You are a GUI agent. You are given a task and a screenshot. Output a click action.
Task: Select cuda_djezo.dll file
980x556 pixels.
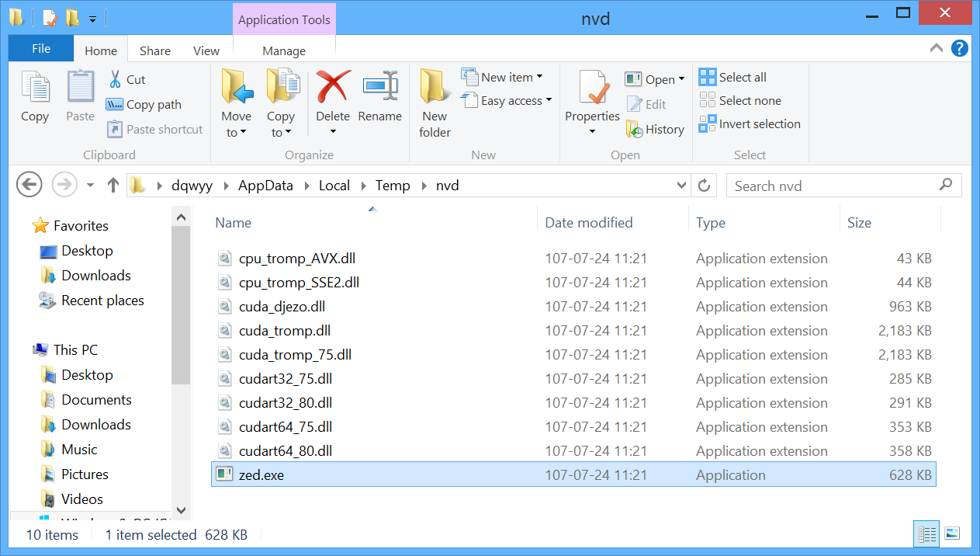coord(573,306)
